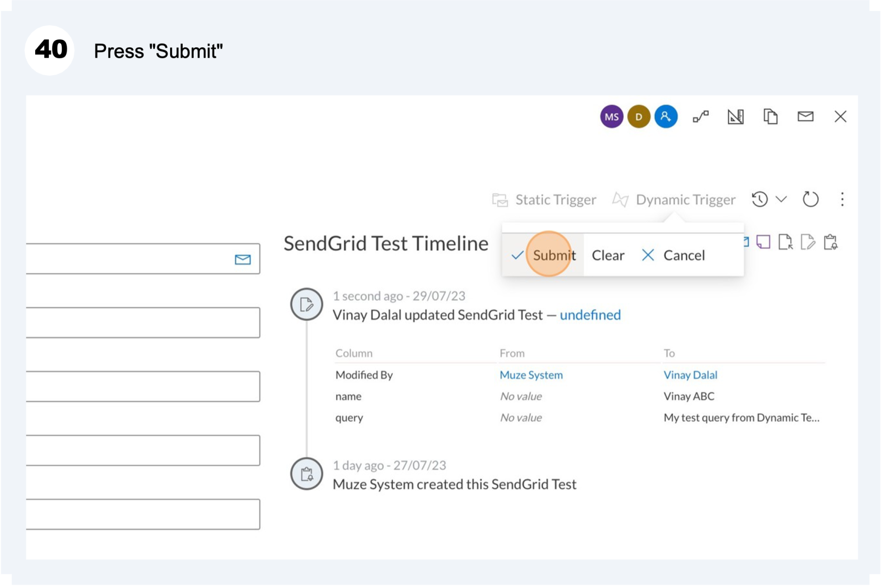Open the workflow connector icon
Image resolution: width=882 pixels, height=588 pixels.
pyautogui.click(x=701, y=117)
